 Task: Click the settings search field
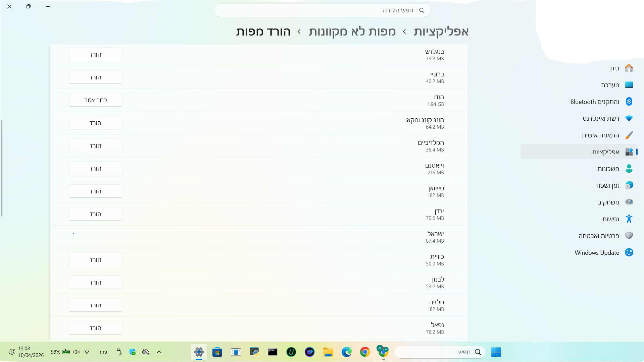(x=322, y=10)
